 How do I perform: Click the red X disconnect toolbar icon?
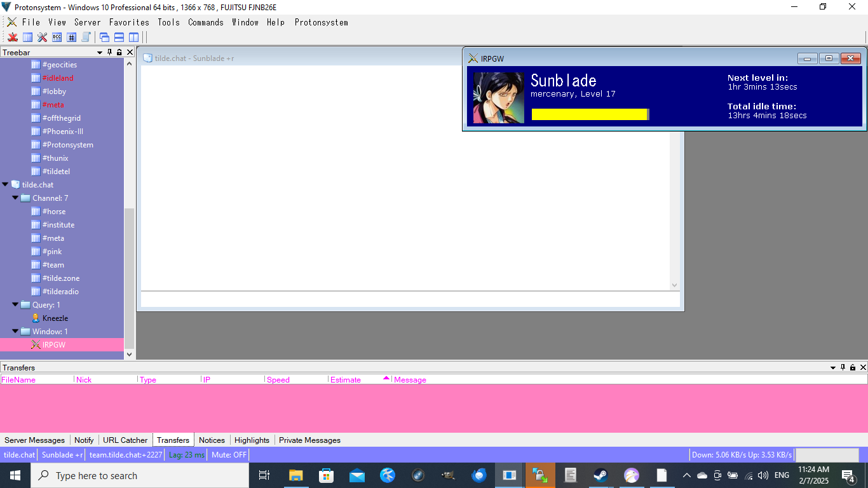[13, 37]
